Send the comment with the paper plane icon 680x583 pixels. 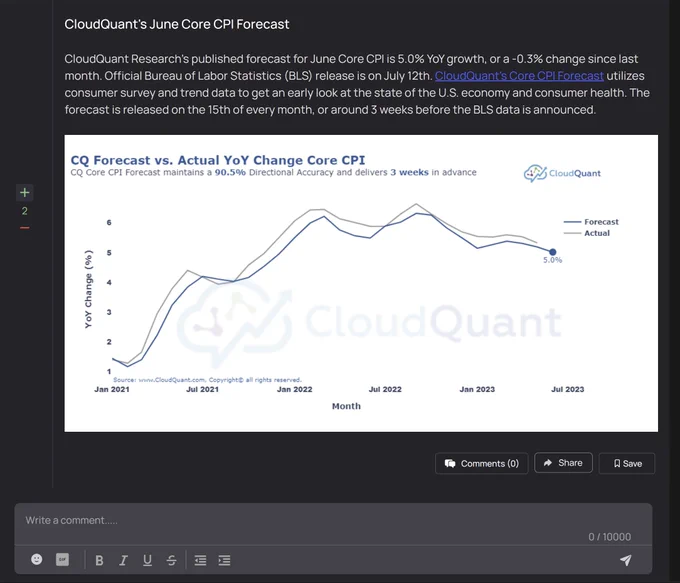tap(625, 560)
